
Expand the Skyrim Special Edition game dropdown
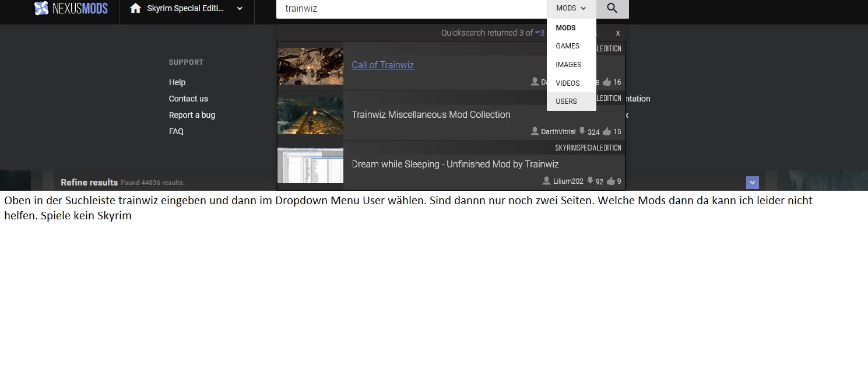tap(240, 8)
